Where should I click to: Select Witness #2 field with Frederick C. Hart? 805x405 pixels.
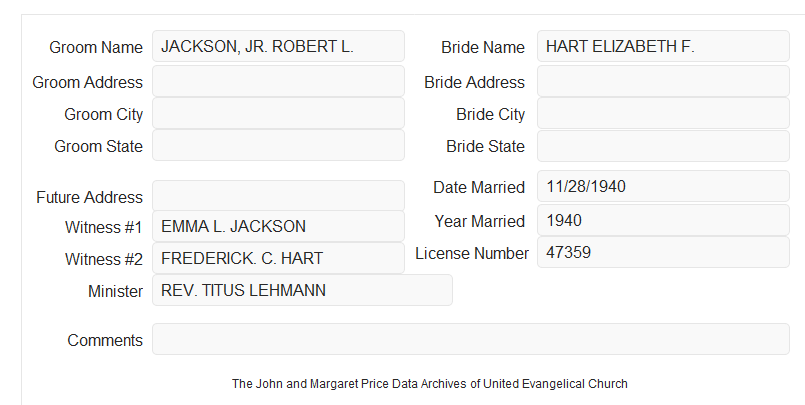point(278,258)
